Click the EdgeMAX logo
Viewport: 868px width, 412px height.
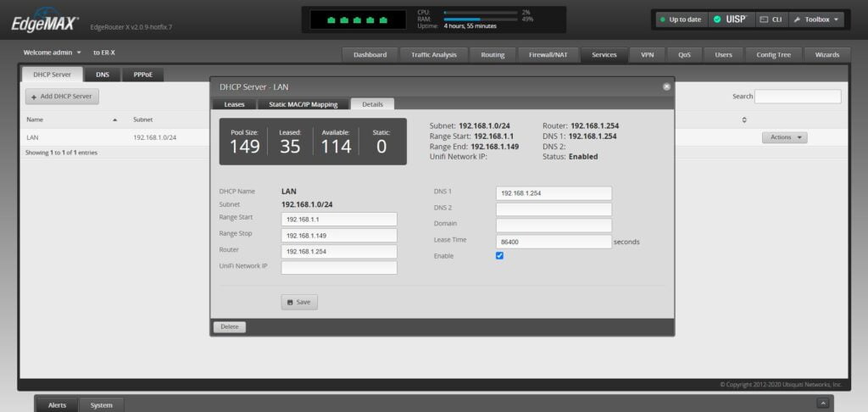coord(45,23)
